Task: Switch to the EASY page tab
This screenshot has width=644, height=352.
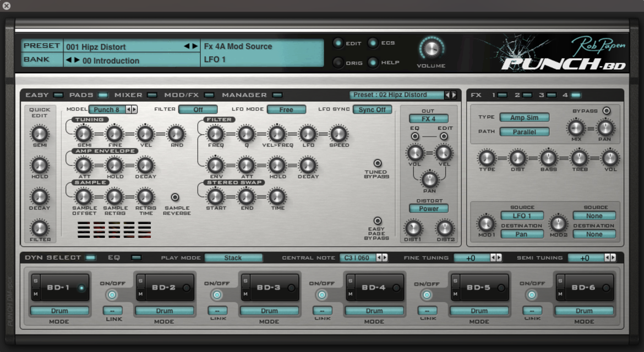Action: (45, 95)
